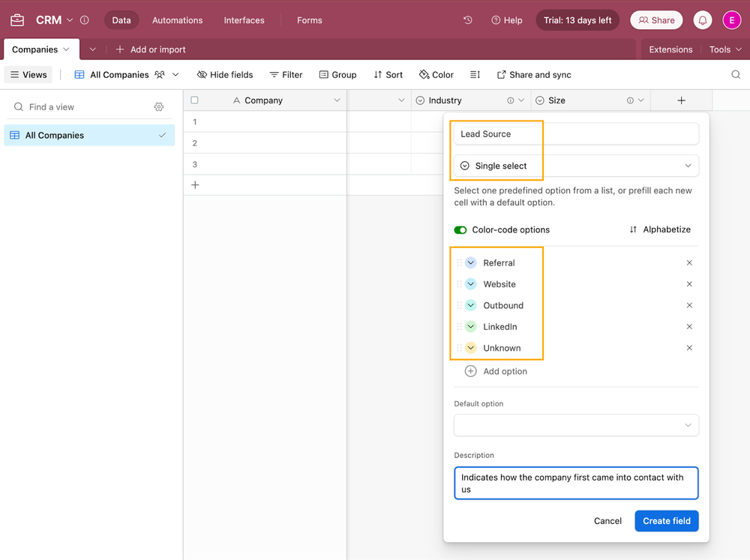The height and width of the screenshot is (560, 750).
Task: Open the revision history
Action: tap(467, 20)
